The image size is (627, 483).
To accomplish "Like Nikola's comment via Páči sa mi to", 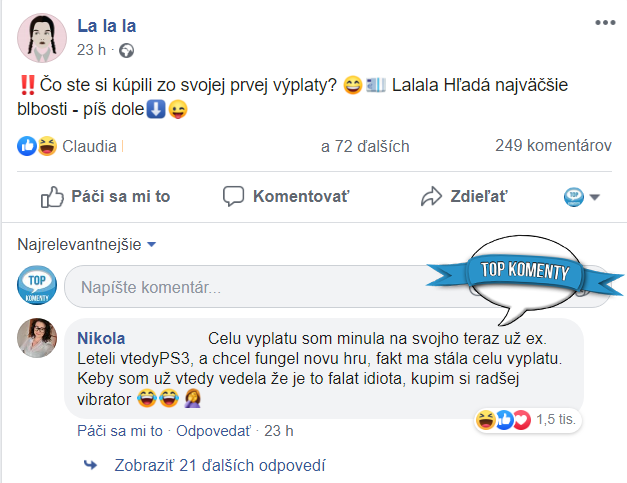I will pyautogui.click(x=120, y=431).
